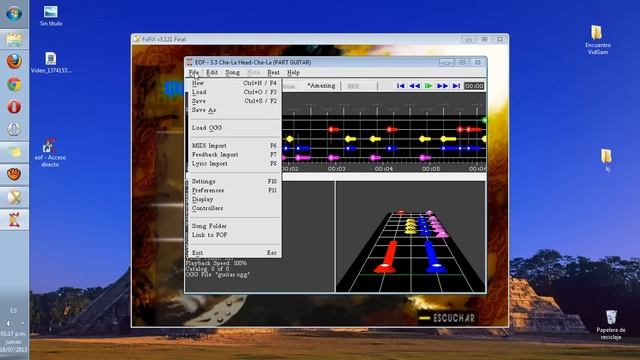Choose Link to FOF menu entry
640x360 pixels.
233,235
